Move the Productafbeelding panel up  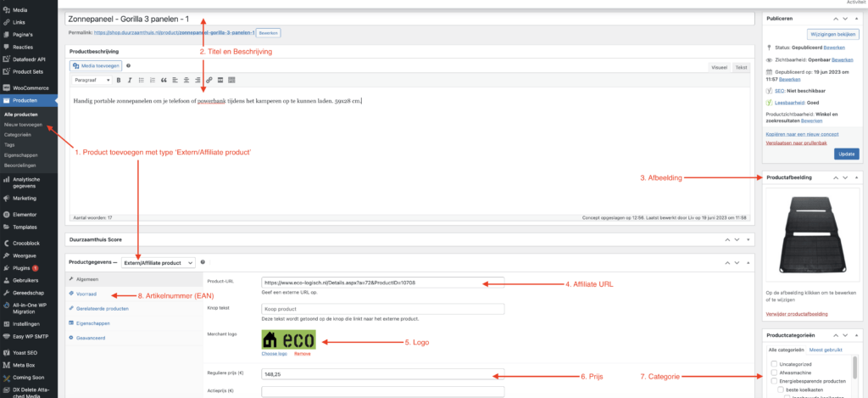(x=834, y=177)
